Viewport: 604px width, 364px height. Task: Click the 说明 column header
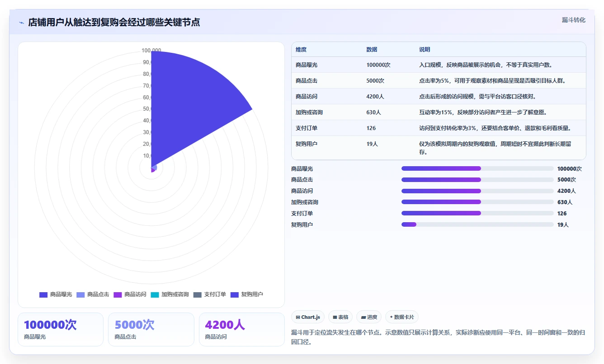click(x=425, y=50)
